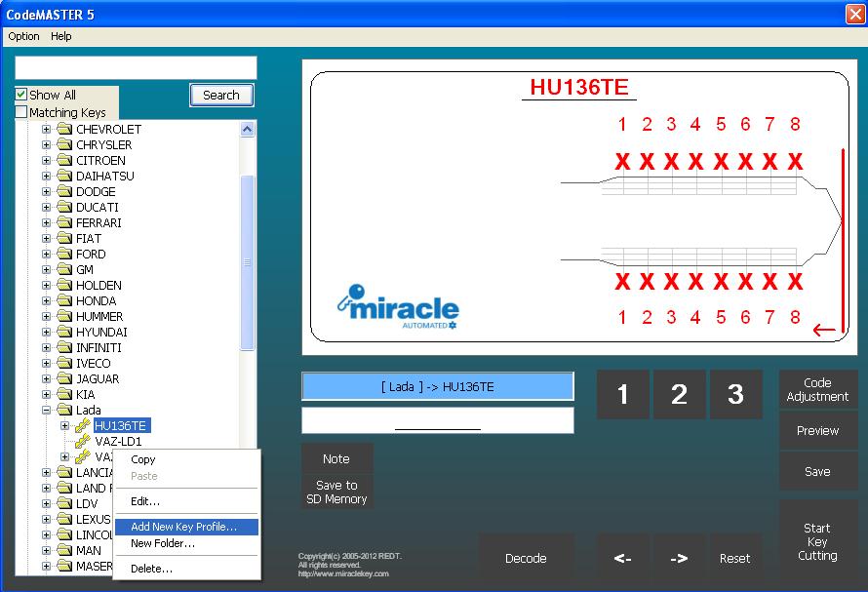The height and width of the screenshot is (592, 868).
Task: Expand the JAGUAR tree node
Action: point(47,378)
